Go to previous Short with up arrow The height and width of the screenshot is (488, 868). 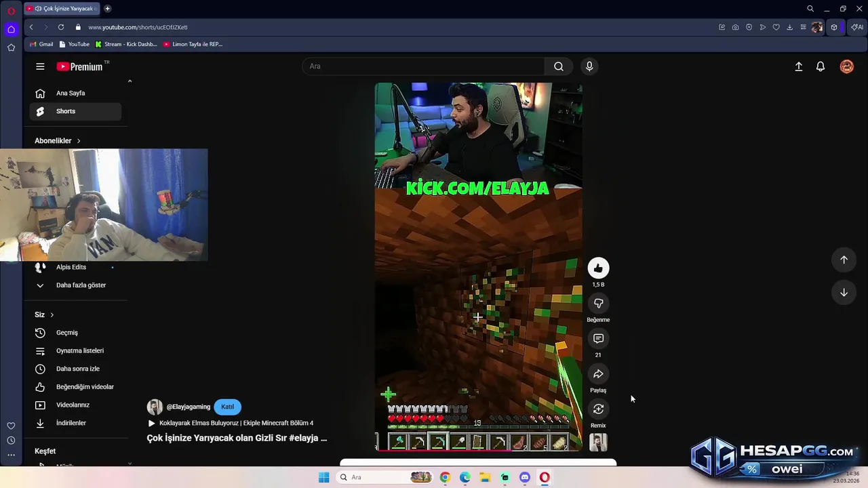[x=844, y=260]
